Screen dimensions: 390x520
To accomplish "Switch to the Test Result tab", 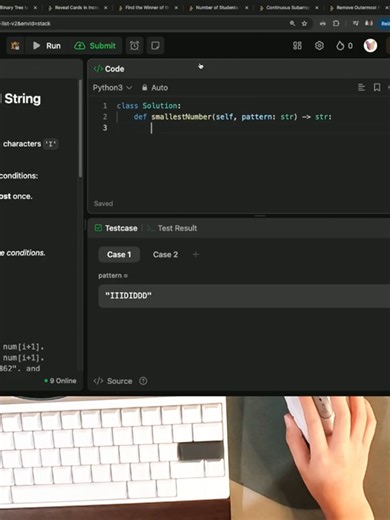I will (172, 228).
